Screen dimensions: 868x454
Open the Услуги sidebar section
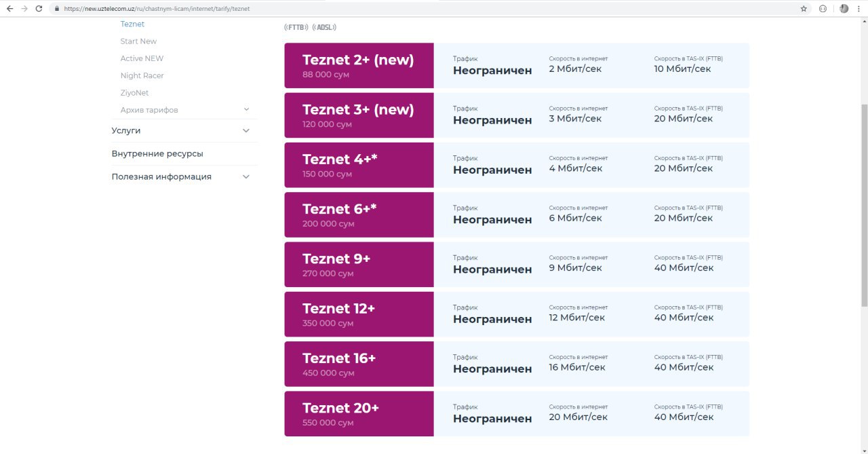pyautogui.click(x=126, y=130)
